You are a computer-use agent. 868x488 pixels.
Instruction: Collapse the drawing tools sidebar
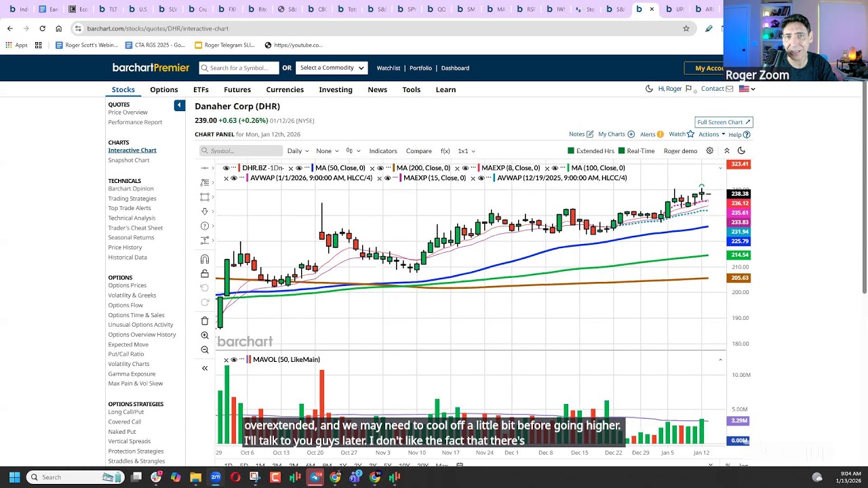[x=205, y=368]
